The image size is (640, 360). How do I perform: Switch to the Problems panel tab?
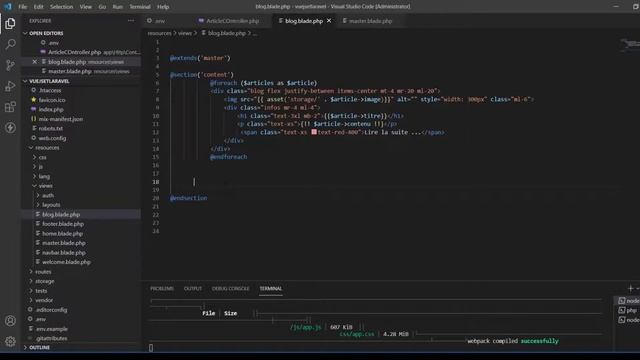[162, 288]
